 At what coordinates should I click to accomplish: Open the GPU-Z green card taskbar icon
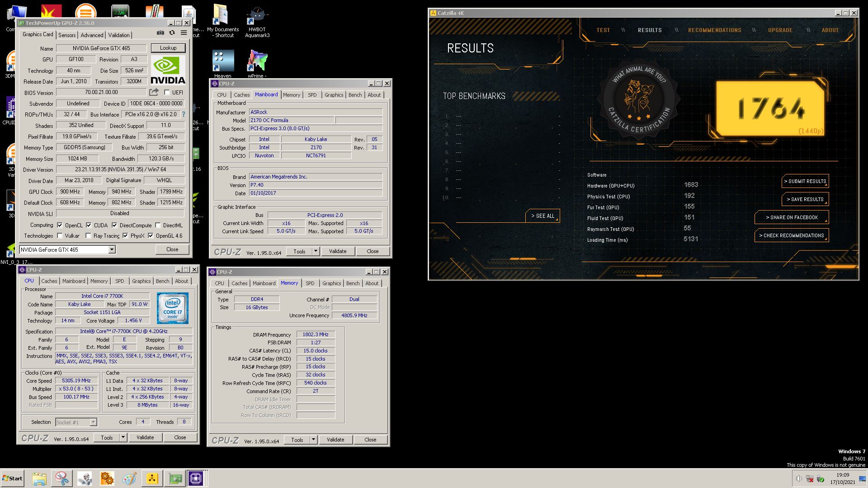(175, 478)
